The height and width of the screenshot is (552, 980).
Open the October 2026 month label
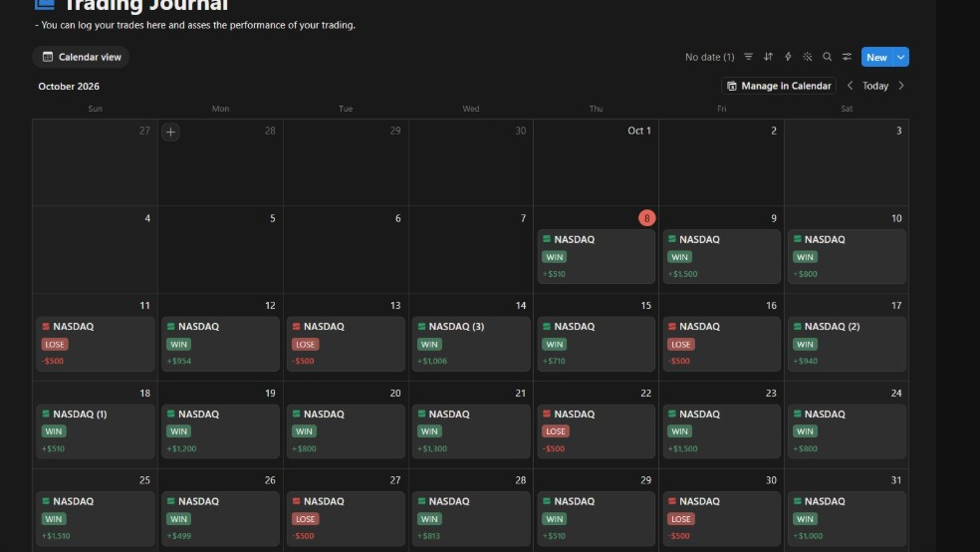pos(69,87)
